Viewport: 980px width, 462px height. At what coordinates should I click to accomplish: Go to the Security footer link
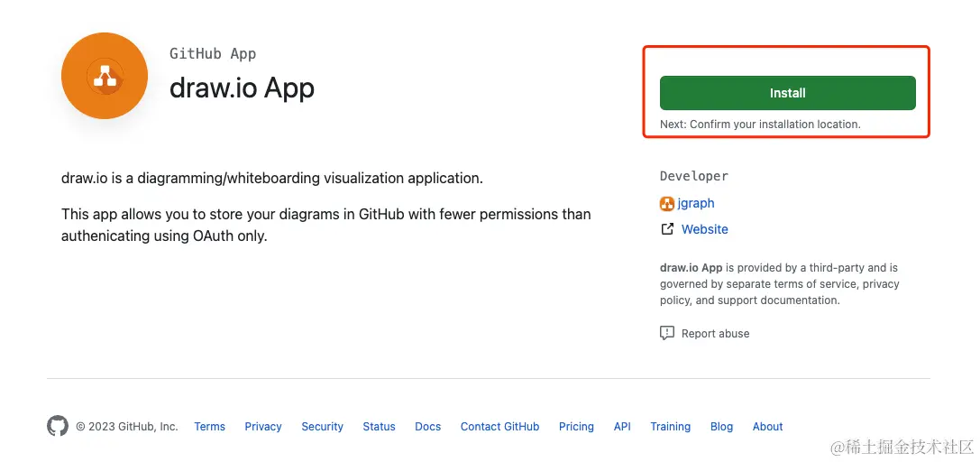pyautogui.click(x=322, y=427)
